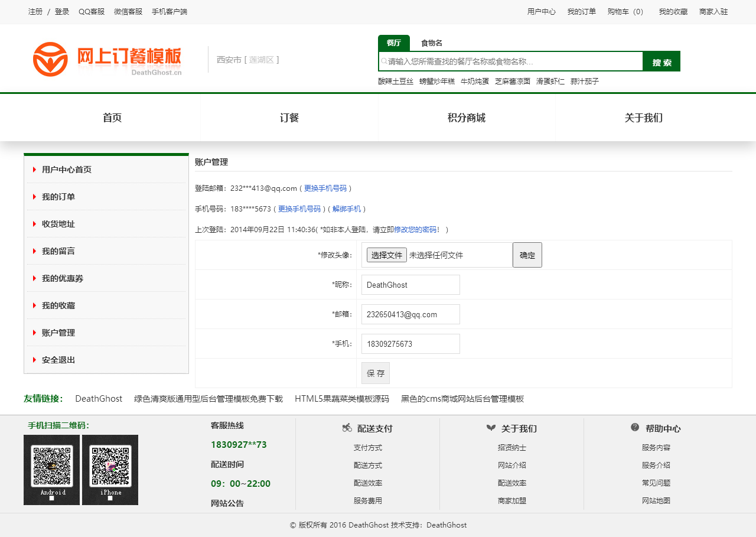The width and height of the screenshot is (756, 537).
Task: Click the magnifier icon in search box
Action: (384, 61)
